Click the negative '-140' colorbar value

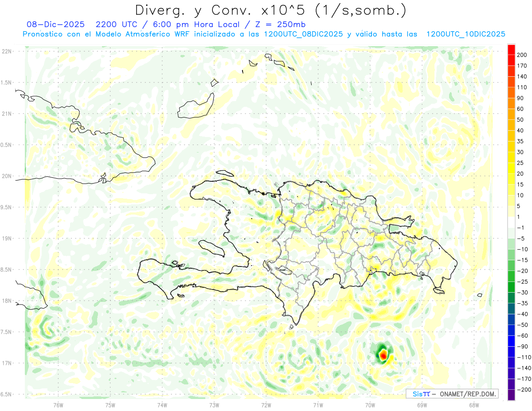click(x=524, y=368)
